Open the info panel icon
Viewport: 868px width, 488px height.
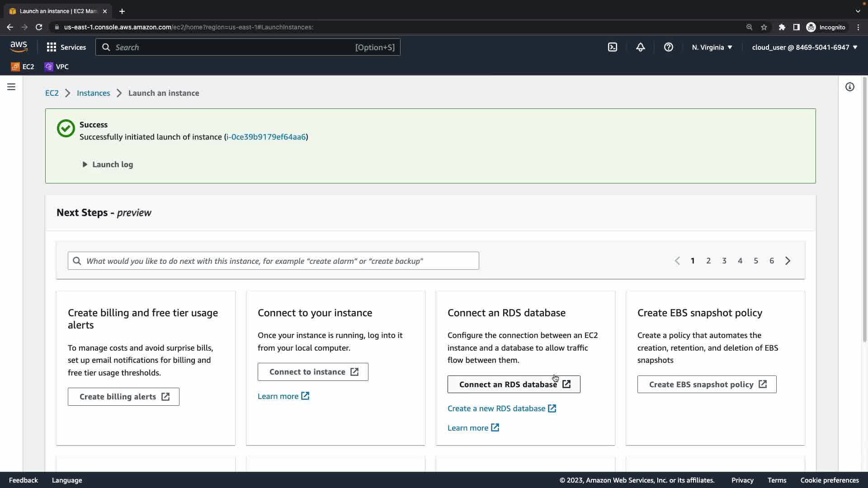850,87
